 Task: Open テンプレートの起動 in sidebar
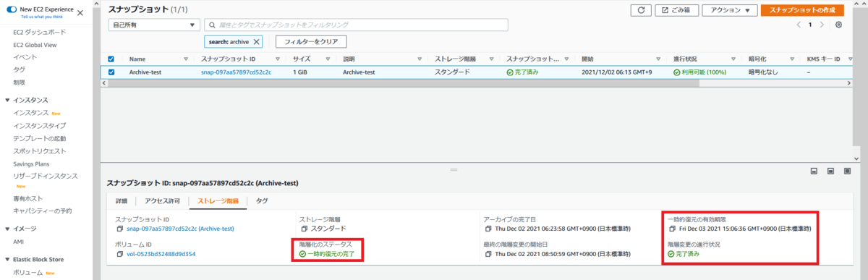39,138
